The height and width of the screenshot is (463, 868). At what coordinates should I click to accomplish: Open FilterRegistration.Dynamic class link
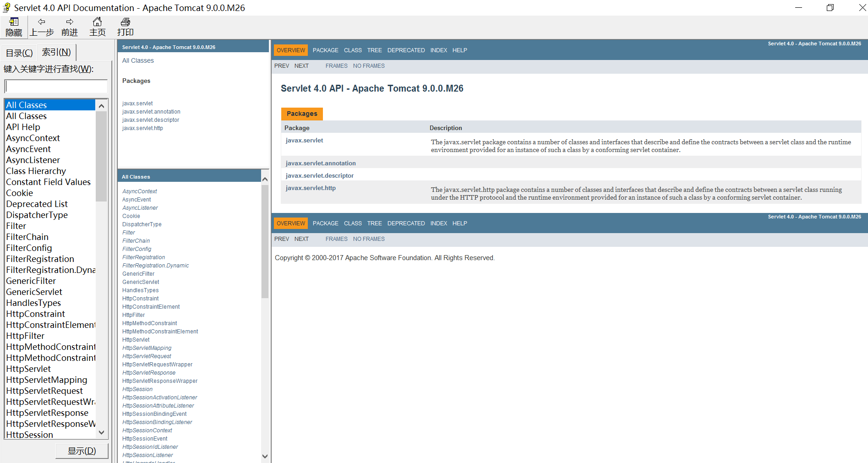pyautogui.click(x=155, y=266)
